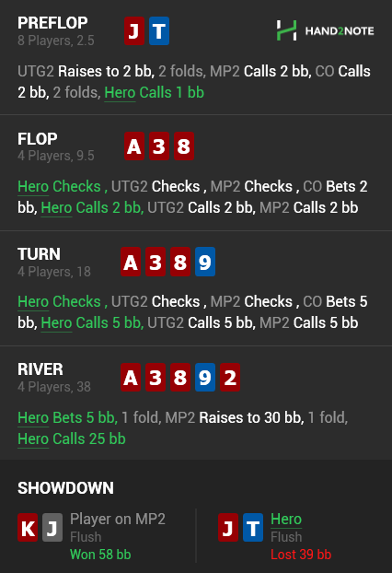This screenshot has height=573, width=392.
Task: Click the red A card on the flop
Action: click(x=134, y=146)
